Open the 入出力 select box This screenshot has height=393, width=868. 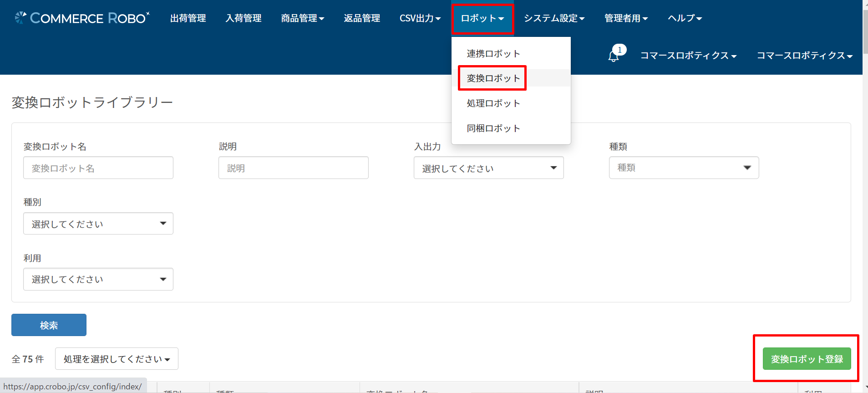(x=489, y=168)
